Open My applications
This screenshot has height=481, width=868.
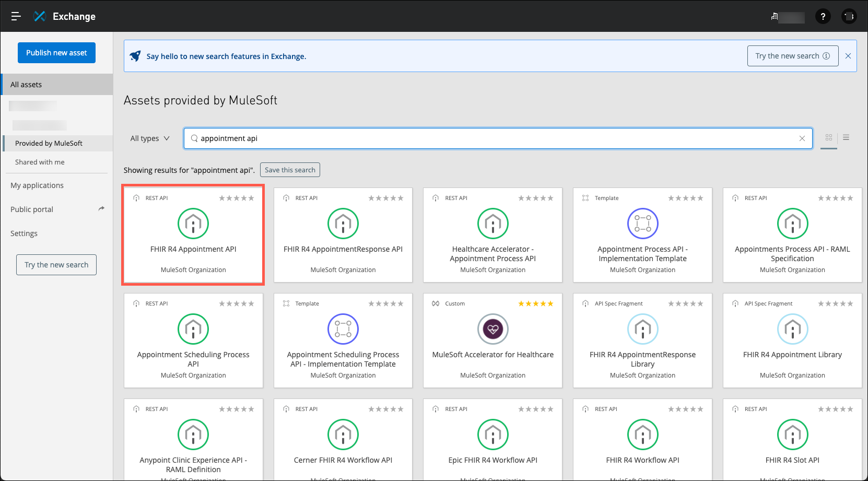click(37, 185)
